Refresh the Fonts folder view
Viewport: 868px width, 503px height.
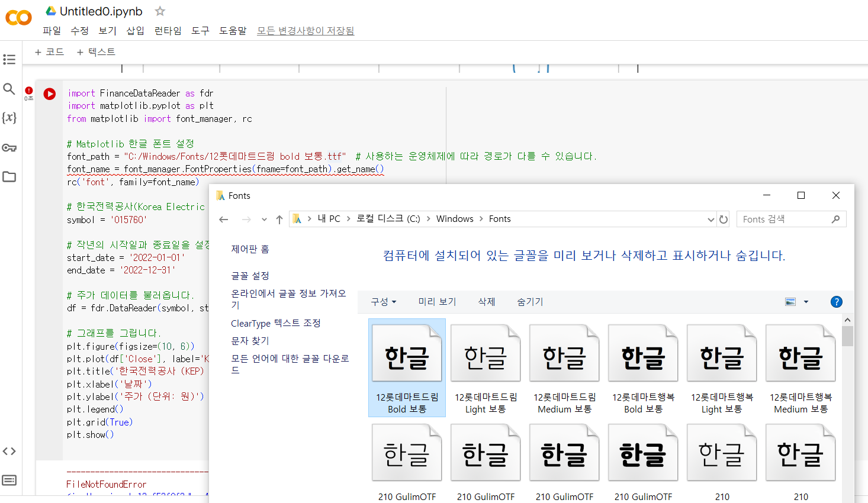[724, 220]
